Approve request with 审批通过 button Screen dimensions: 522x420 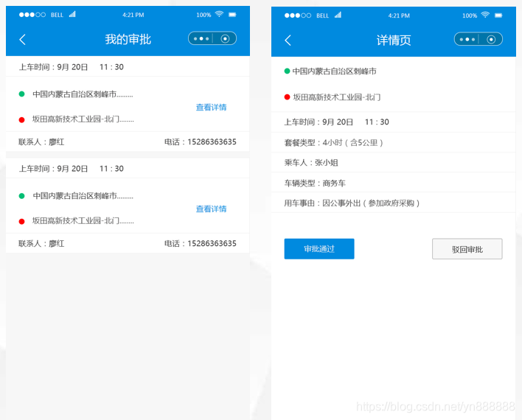[x=319, y=248]
